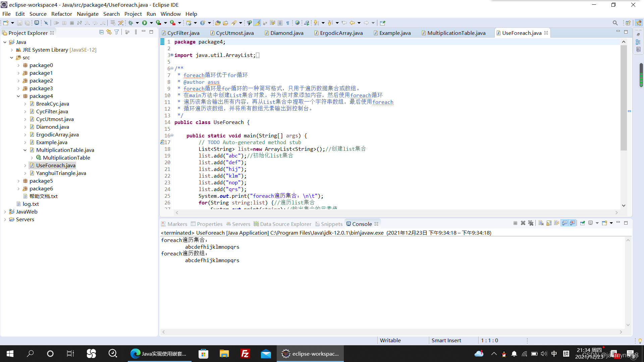Close the Console view tab
644x362 pixels.
(x=376, y=224)
